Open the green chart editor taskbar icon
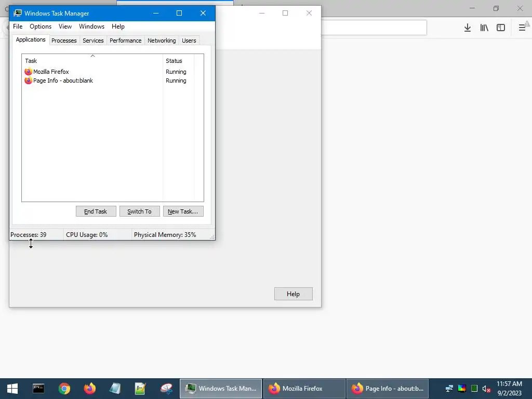 click(140, 389)
